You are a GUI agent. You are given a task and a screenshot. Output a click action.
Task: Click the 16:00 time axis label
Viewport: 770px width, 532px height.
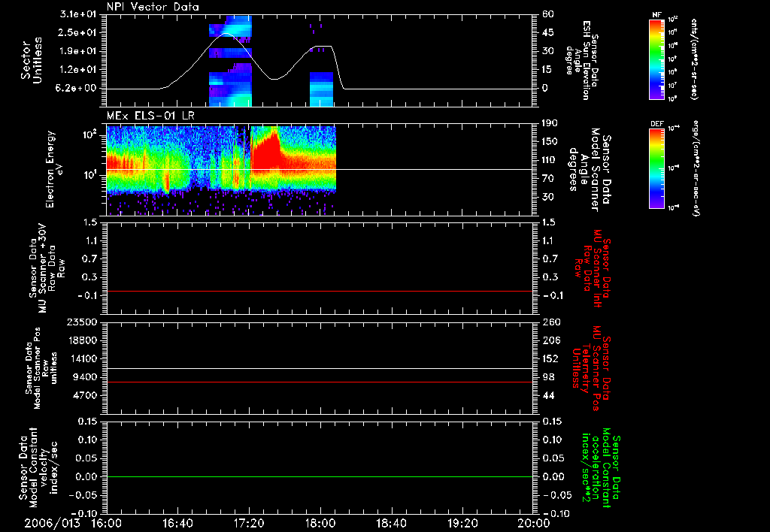107,523
